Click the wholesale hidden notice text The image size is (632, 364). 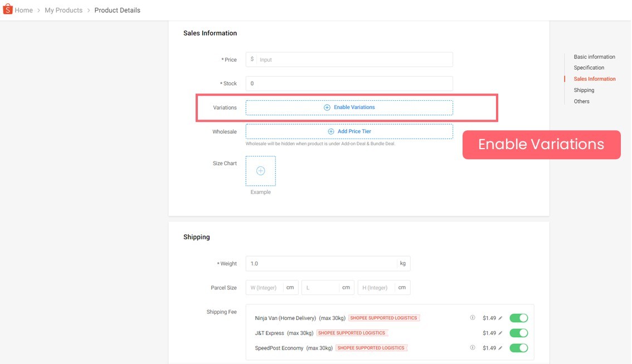tap(320, 144)
